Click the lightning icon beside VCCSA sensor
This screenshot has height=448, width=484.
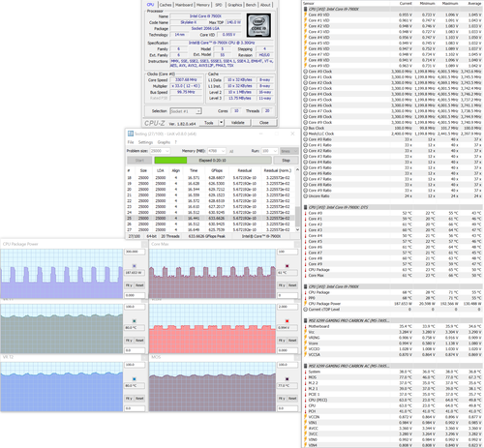click(305, 355)
